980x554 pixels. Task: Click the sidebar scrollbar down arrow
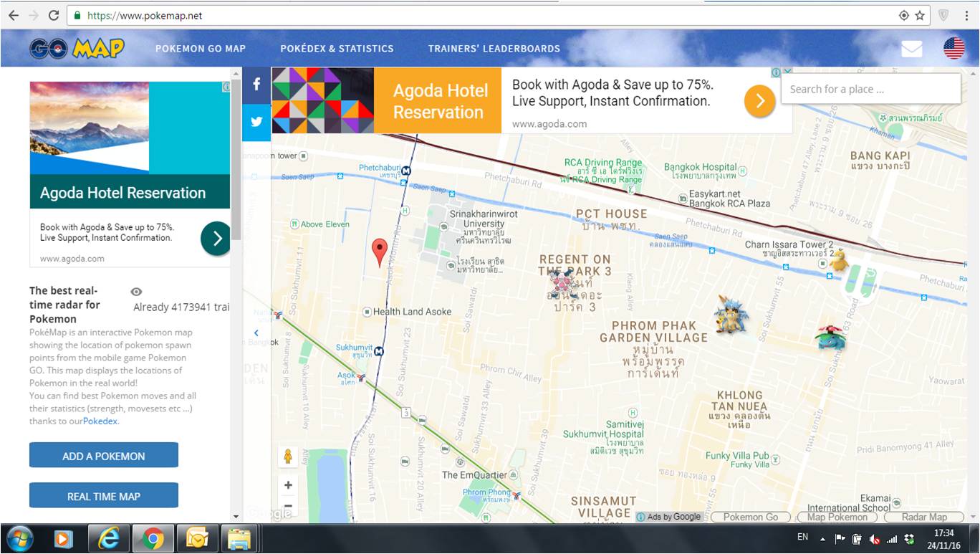(236, 516)
